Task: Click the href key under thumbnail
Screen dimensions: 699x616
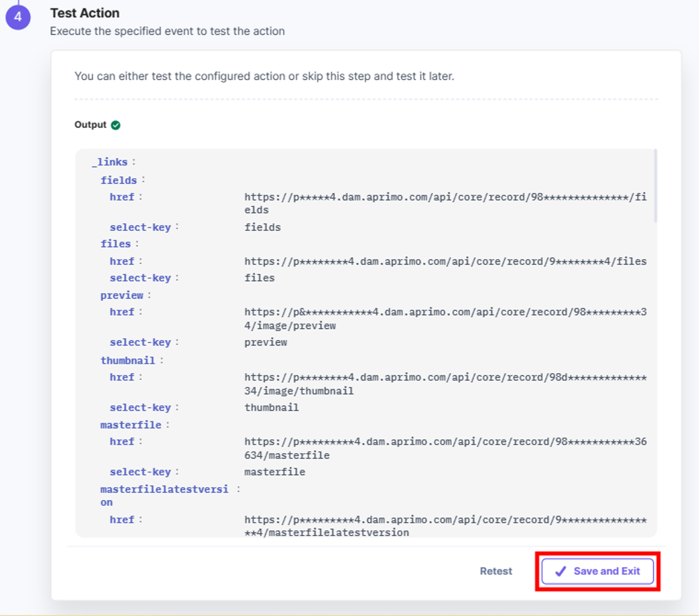Action: (122, 377)
